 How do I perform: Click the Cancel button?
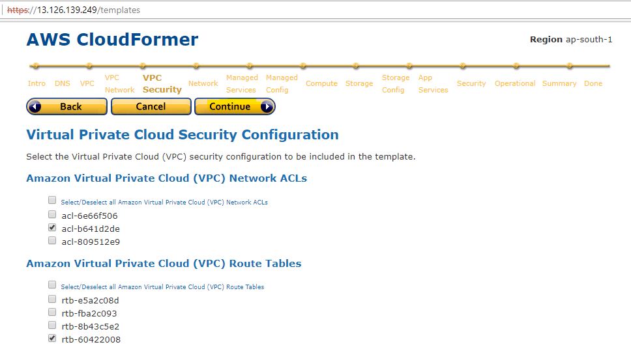[x=151, y=107]
